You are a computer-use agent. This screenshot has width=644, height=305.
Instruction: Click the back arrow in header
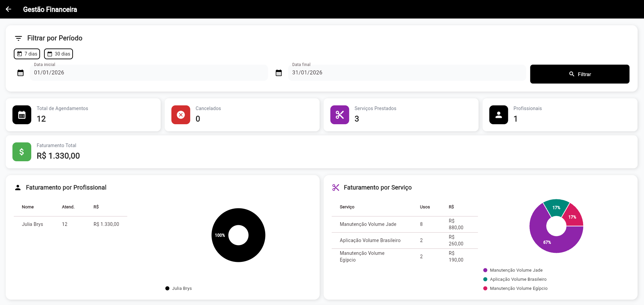tap(8, 9)
